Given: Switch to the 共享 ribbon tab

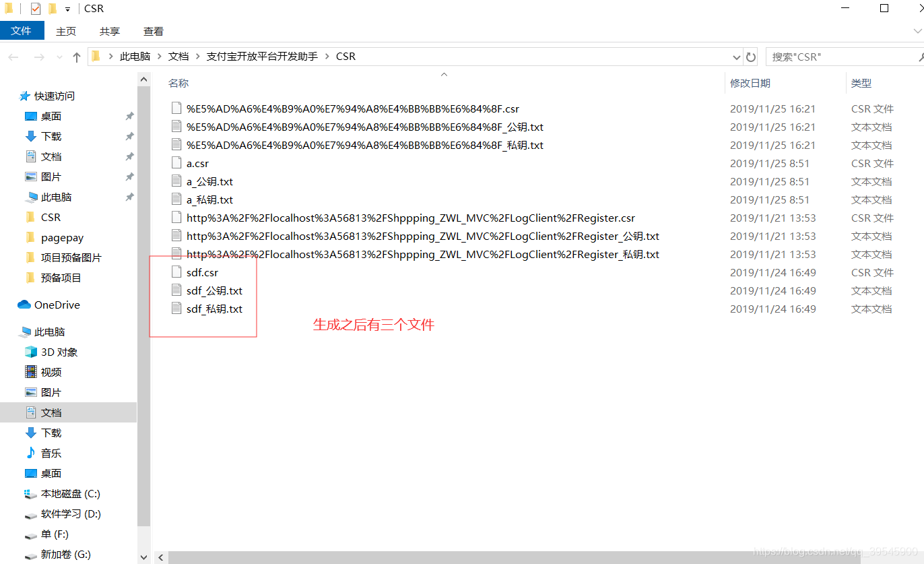Looking at the screenshot, I should click(110, 31).
